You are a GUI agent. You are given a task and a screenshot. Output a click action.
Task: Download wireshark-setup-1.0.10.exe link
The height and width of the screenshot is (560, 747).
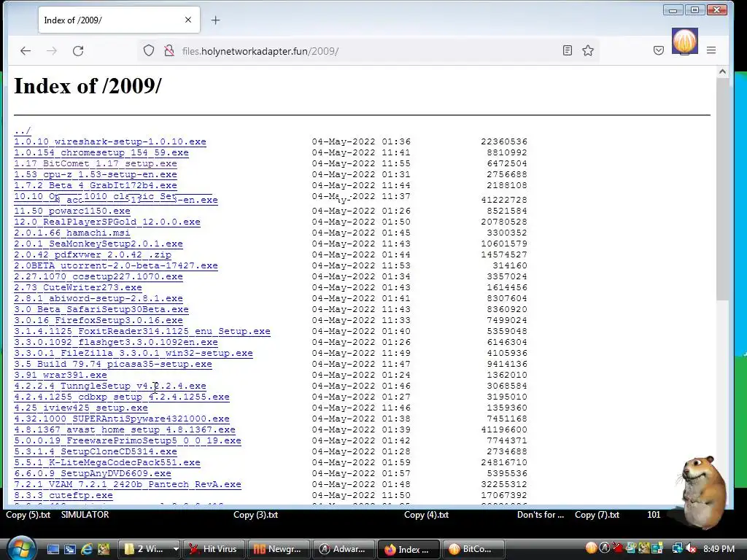pyautogui.click(x=110, y=141)
